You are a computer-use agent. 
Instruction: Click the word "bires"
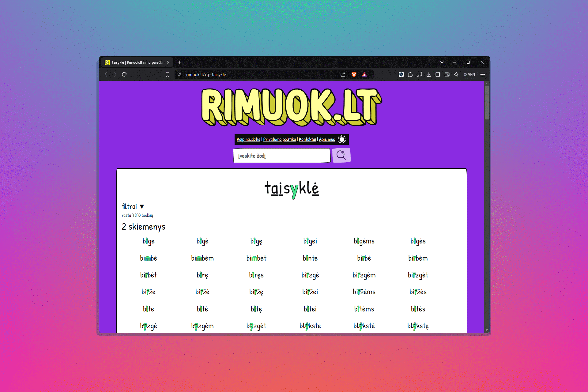click(256, 275)
